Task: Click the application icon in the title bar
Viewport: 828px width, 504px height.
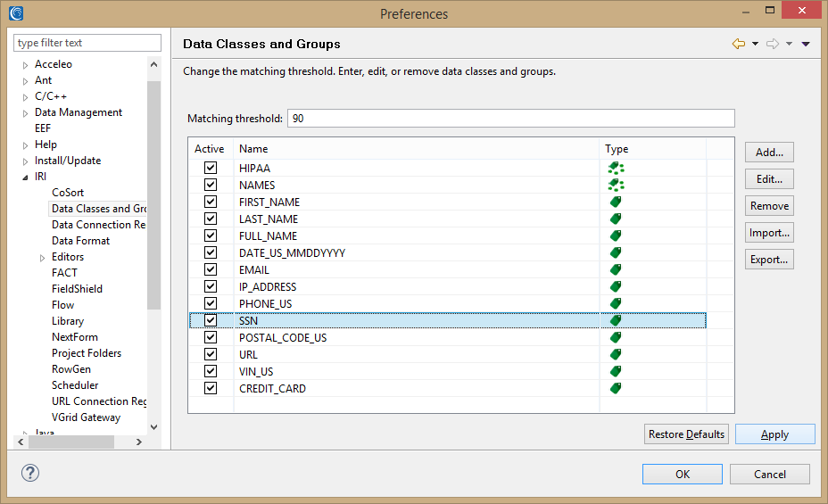Action: coord(16,13)
